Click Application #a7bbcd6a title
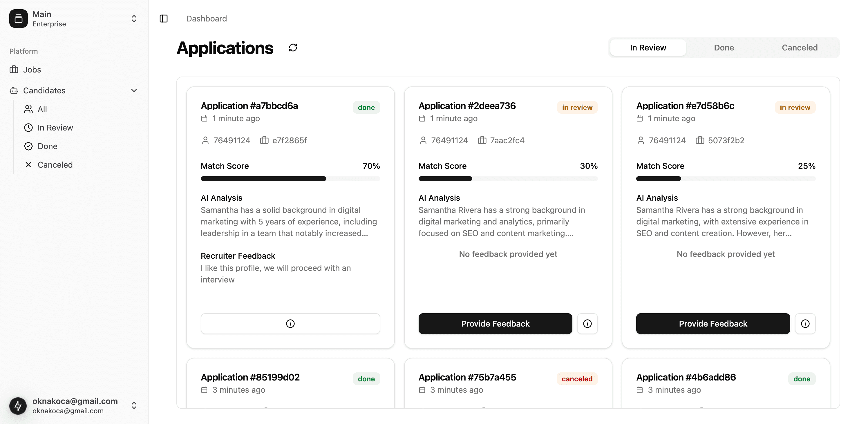Image resolution: width=868 pixels, height=424 pixels. [249, 106]
